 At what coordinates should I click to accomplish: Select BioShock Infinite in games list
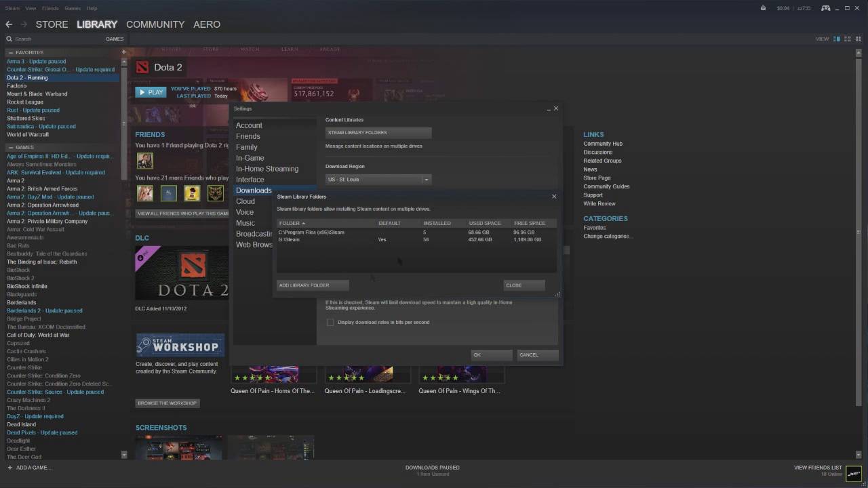coord(27,287)
